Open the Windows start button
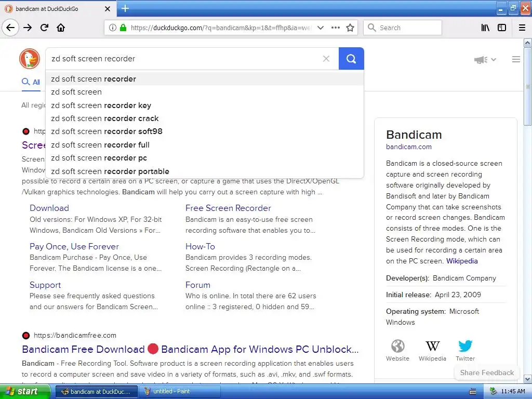 [25, 391]
